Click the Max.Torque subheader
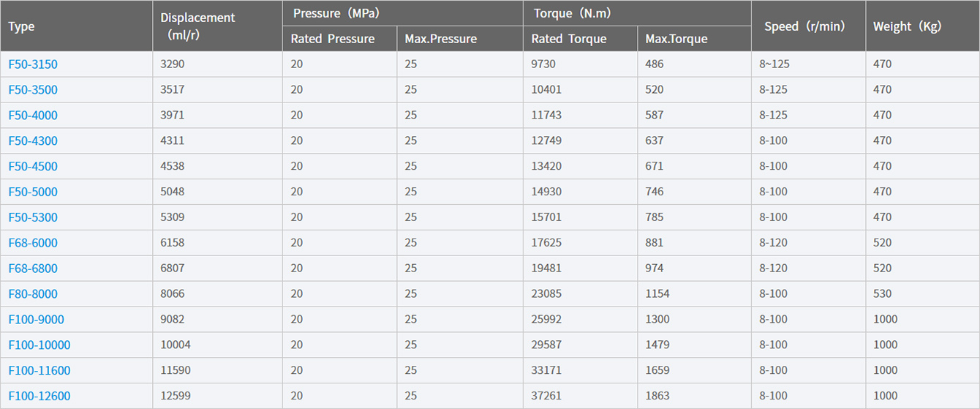This screenshot has width=980, height=409. [676, 39]
